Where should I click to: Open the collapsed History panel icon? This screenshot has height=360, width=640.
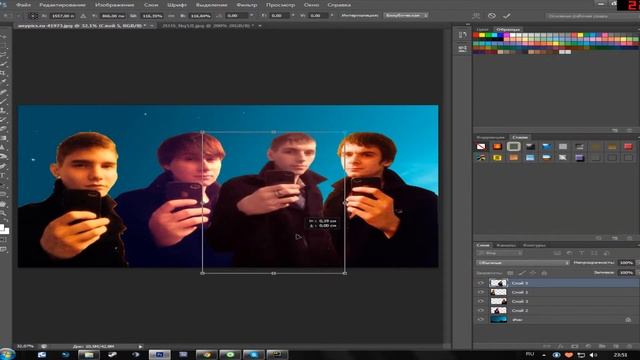point(462,35)
